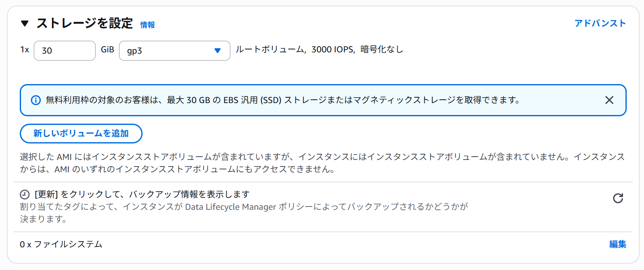Click the ルートボリューム, 3000 IOPS description text
This screenshot has height=270, width=644.
pyautogui.click(x=319, y=50)
